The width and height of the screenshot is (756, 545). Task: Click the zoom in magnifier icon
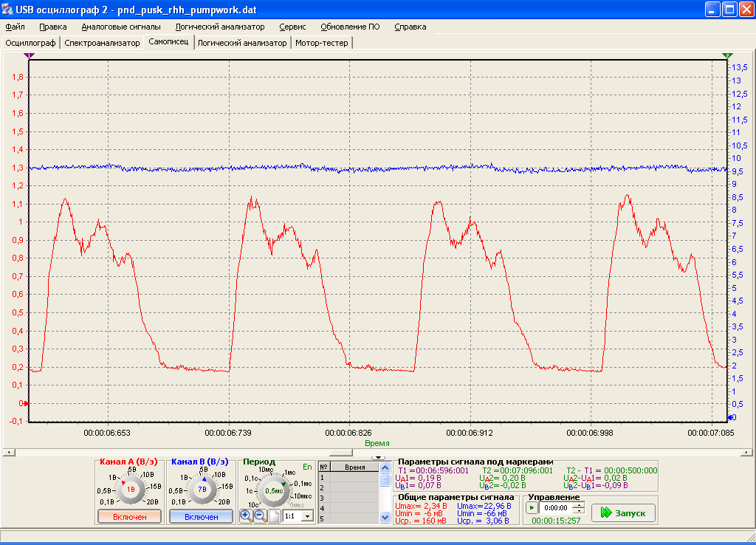246,516
